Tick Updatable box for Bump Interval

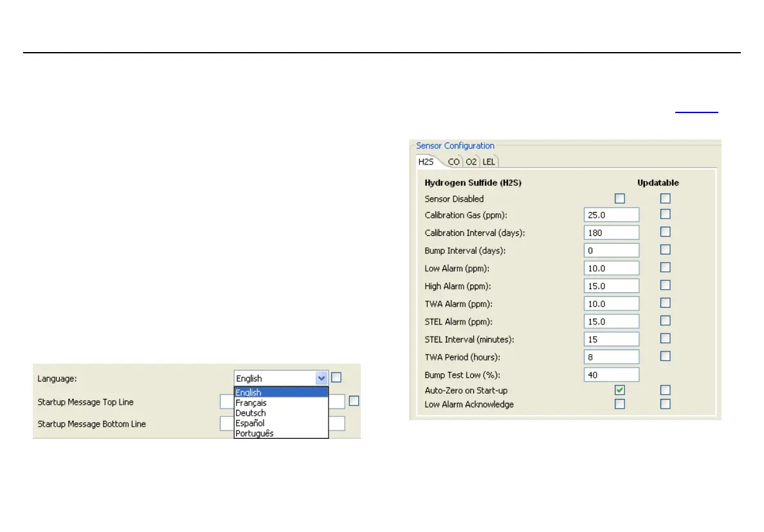click(x=665, y=249)
